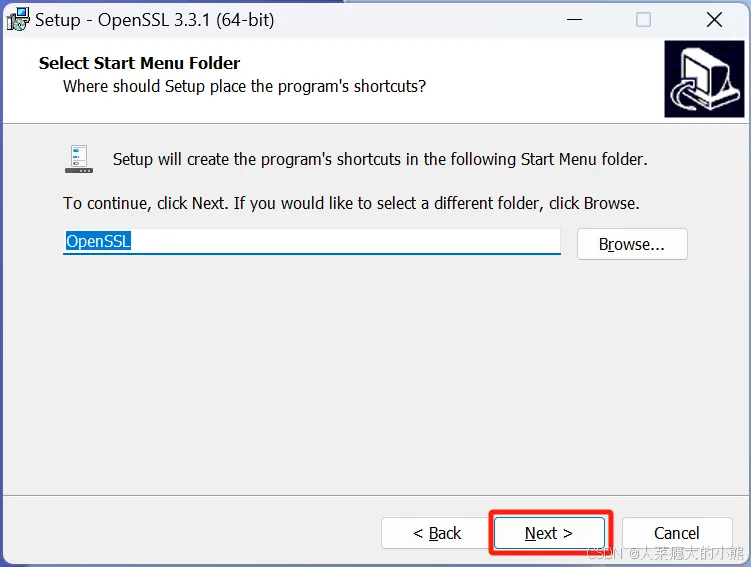Click the Setup installer icon in title bar
Image resolution: width=751 pixels, height=567 pixels.
[x=18, y=19]
